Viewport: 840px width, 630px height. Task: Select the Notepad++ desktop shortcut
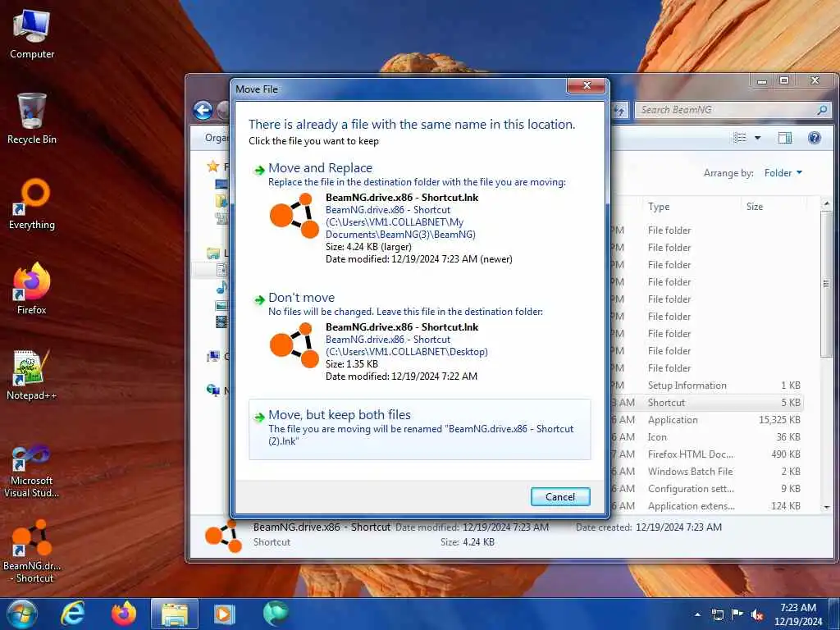[x=32, y=375]
